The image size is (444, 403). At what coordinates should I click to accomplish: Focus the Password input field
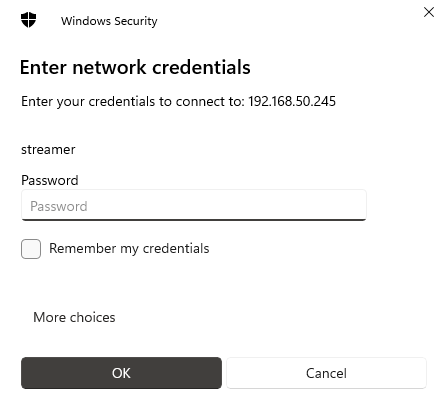tap(194, 205)
